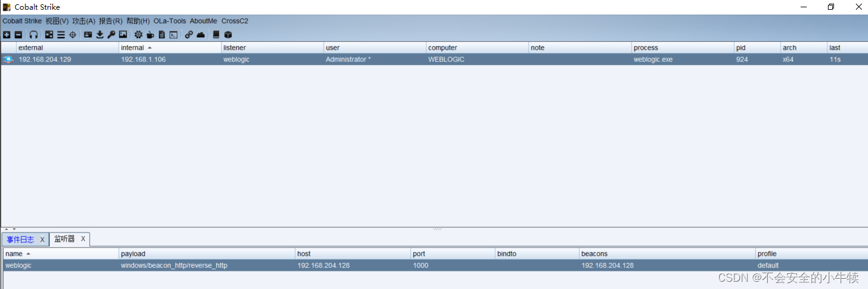The height and width of the screenshot is (289, 868).
Task: Sort sessions by computer column header
Action: (477, 47)
